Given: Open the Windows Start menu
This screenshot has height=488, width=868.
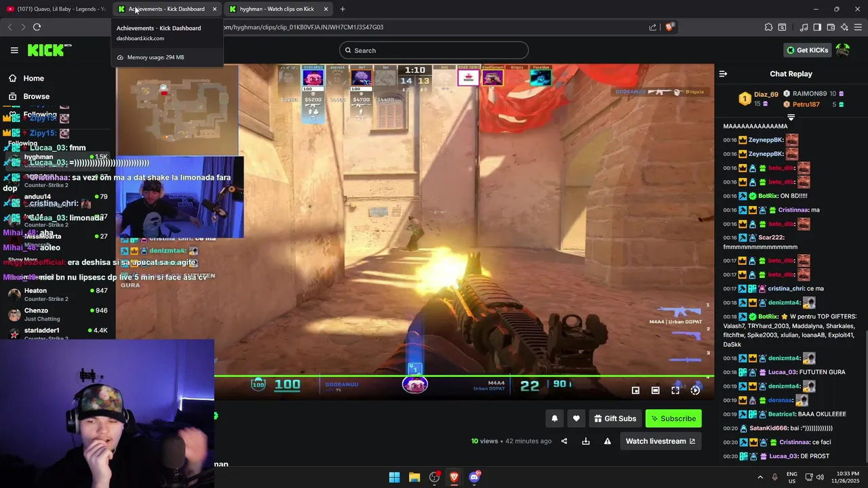Looking at the screenshot, I should pos(394,477).
